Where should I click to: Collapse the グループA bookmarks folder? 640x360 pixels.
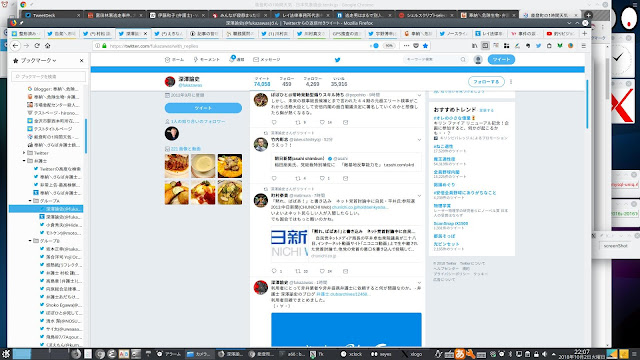click(30, 201)
